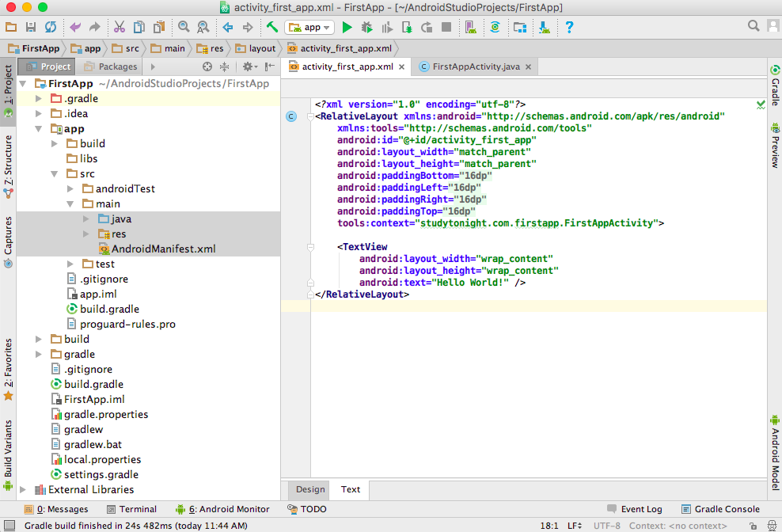Viewport: 782px width, 532px height.
Task: Expand the .idea folder
Action: [39, 114]
